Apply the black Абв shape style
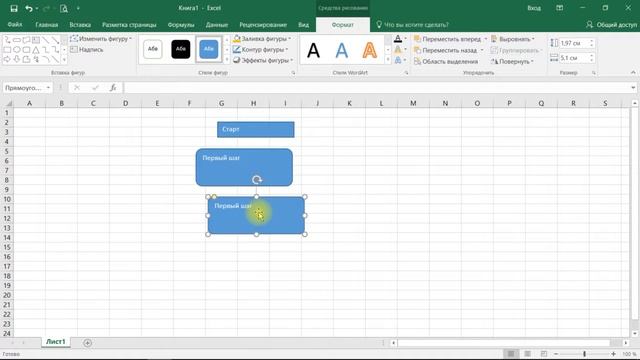 coord(180,49)
